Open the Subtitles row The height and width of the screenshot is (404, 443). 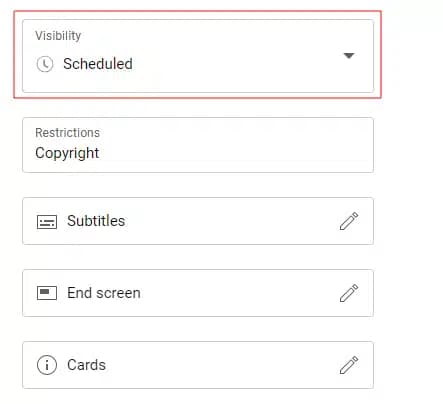click(198, 221)
